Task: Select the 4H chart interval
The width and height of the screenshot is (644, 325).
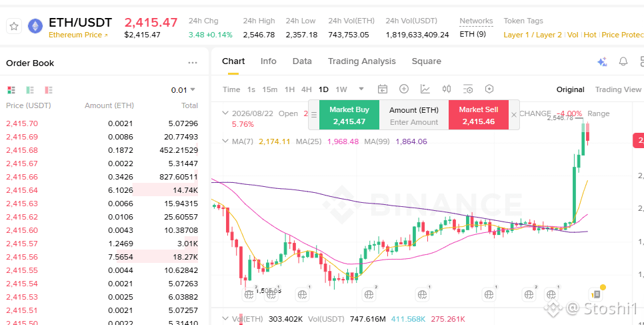Action: point(307,89)
